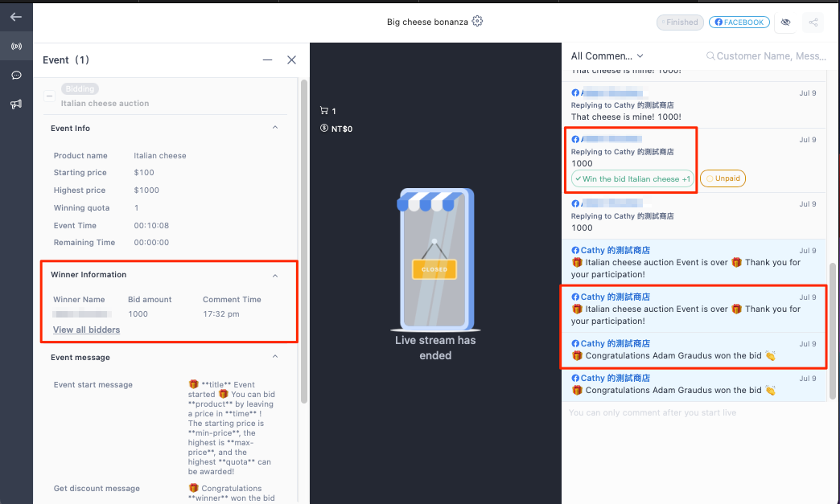Click the search magnifier icon
The height and width of the screenshot is (504, 840).
tap(710, 55)
